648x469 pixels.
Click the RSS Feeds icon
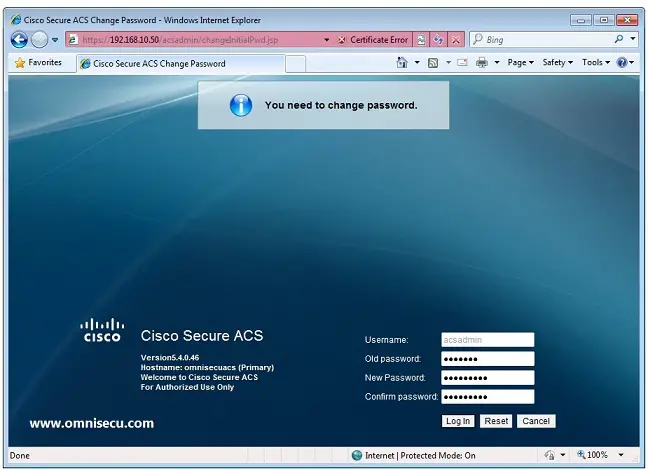pos(433,63)
